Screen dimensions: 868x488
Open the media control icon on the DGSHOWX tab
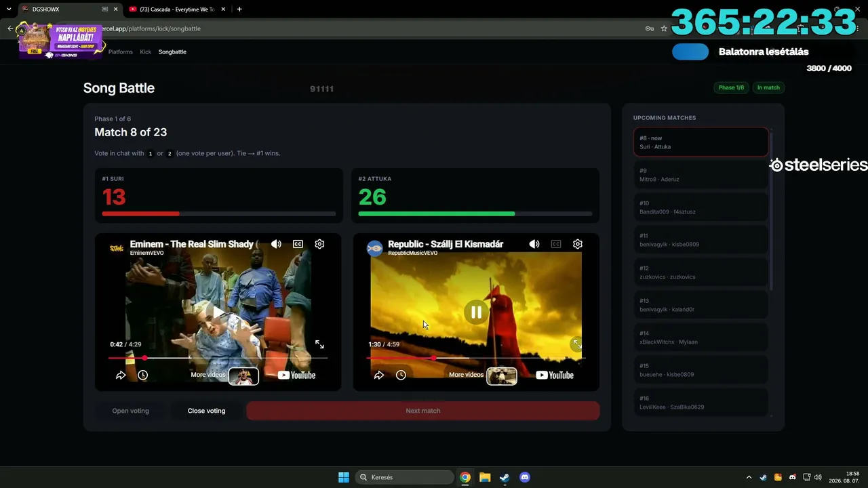pos(105,9)
